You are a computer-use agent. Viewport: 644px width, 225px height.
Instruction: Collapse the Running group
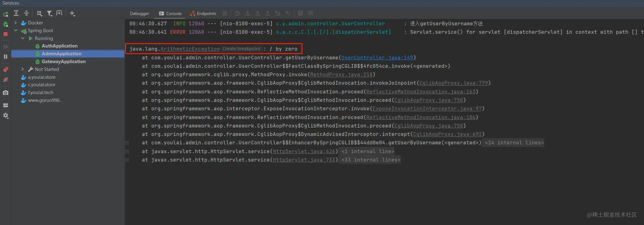[22, 38]
